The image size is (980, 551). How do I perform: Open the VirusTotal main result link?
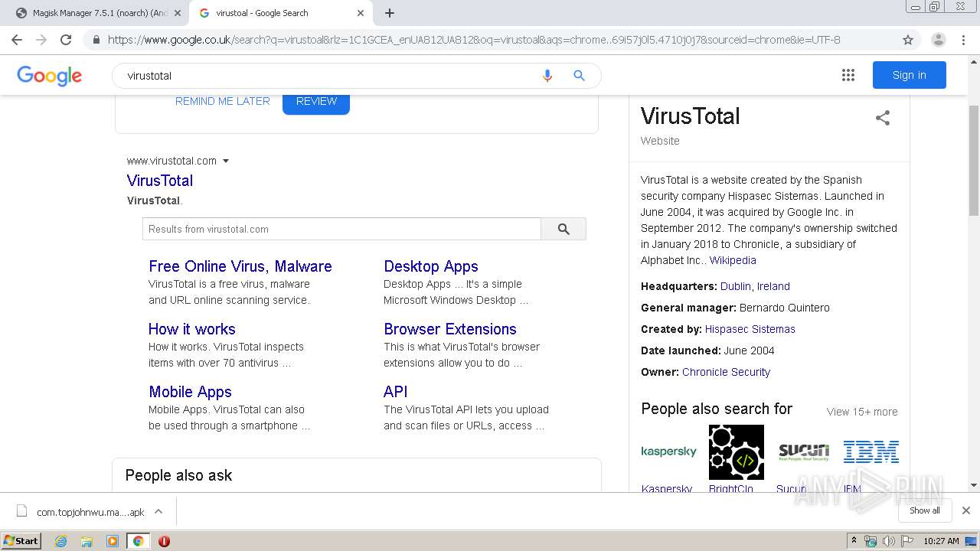[160, 181]
